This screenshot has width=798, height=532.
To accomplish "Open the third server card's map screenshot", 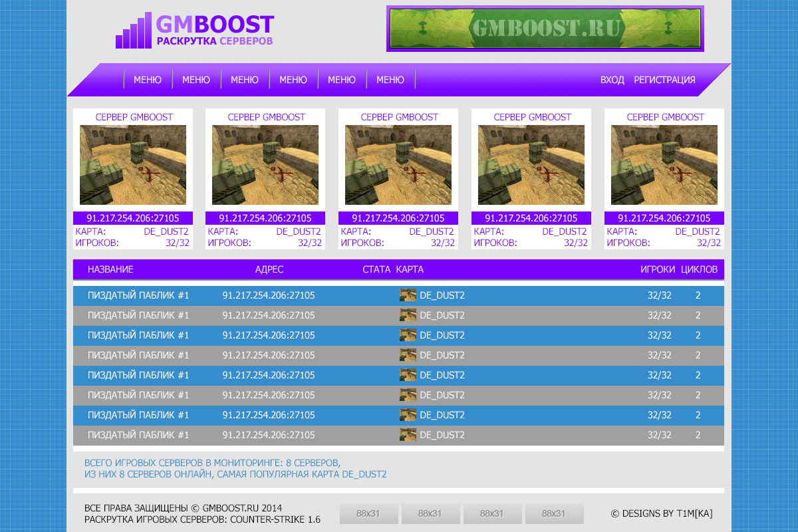I will [398, 165].
